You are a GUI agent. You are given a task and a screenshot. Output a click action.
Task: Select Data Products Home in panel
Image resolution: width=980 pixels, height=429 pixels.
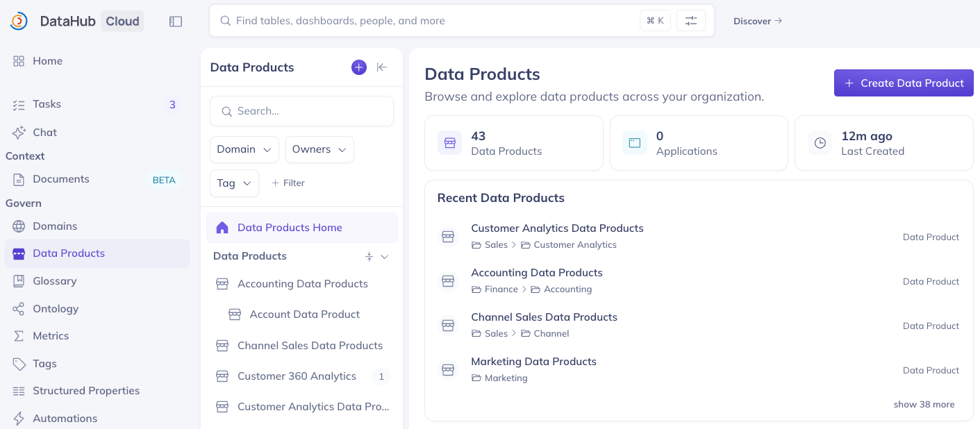click(302, 228)
